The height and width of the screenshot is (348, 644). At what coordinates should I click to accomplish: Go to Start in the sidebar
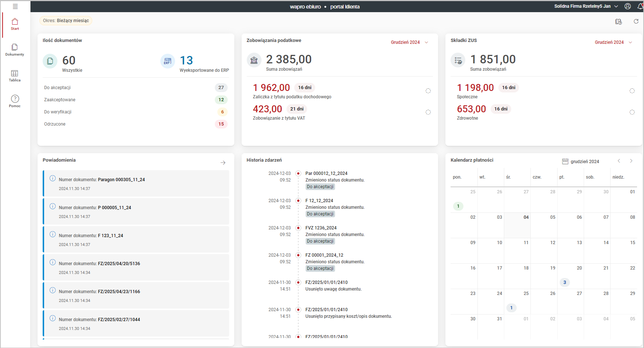15,24
